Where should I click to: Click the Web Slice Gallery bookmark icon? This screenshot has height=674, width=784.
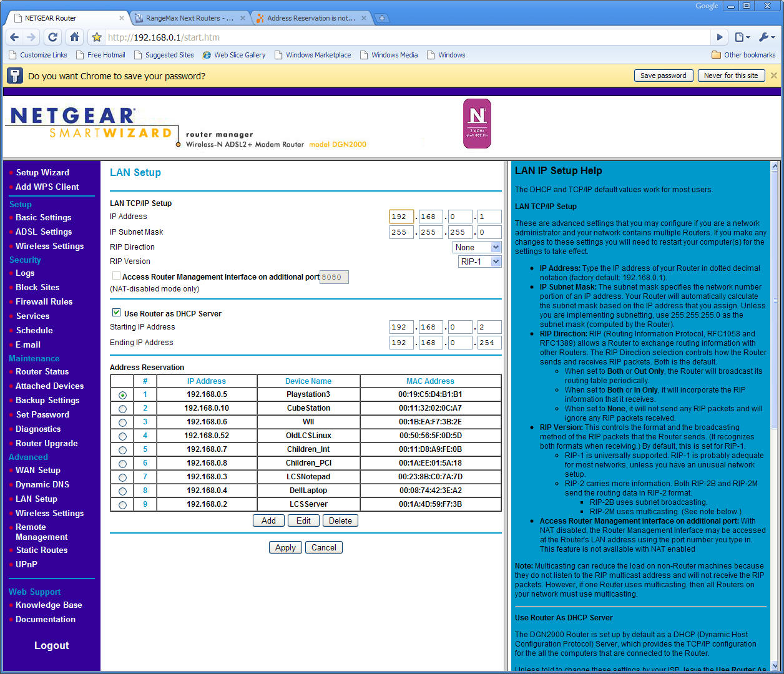(206, 55)
